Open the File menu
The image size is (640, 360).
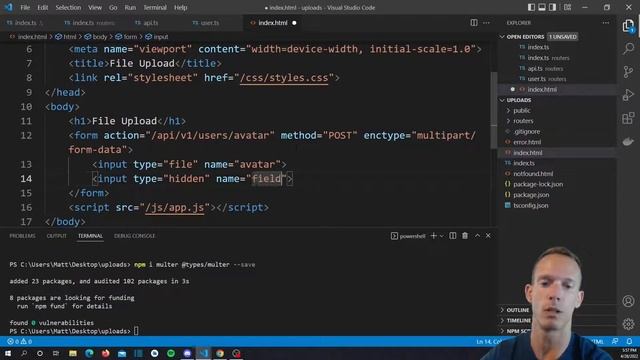[25, 7]
